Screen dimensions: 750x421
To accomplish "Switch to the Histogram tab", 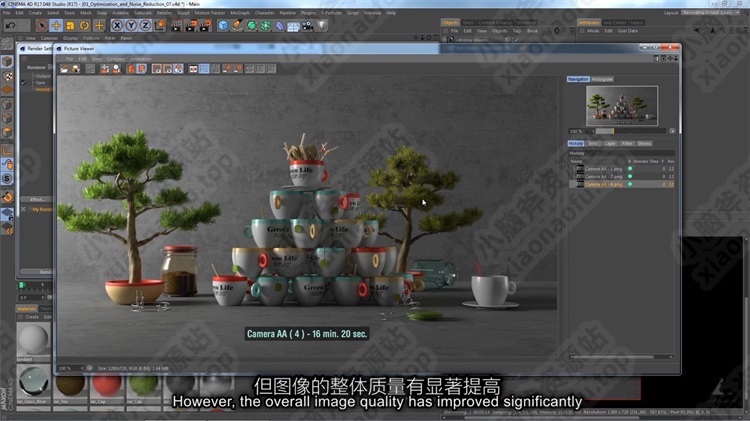I will (602, 79).
